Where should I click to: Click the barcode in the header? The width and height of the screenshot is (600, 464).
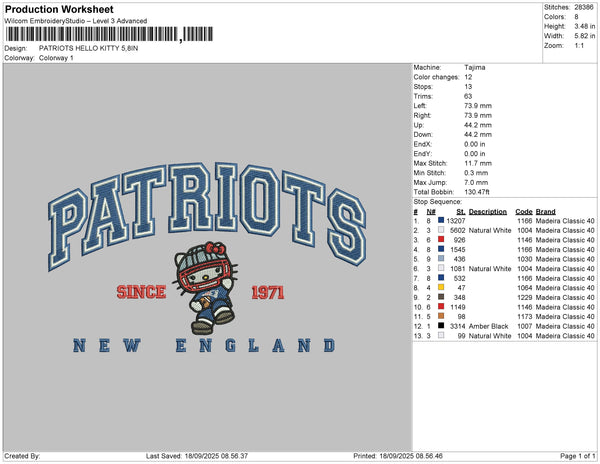[x=109, y=34]
